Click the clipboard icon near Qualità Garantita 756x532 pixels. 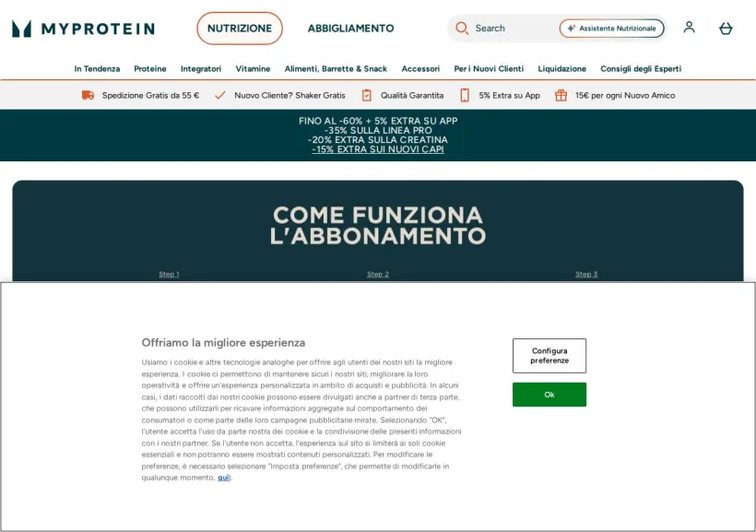click(366, 95)
